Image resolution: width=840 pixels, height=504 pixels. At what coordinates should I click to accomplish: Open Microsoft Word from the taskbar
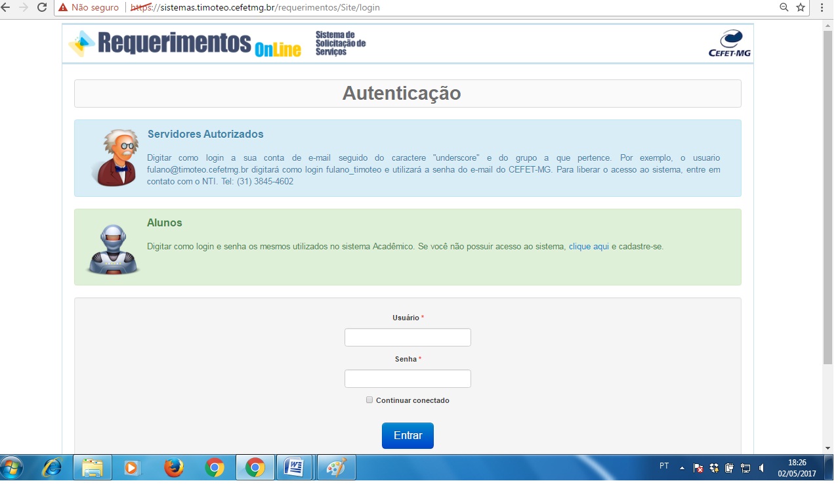click(x=295, y=468)
